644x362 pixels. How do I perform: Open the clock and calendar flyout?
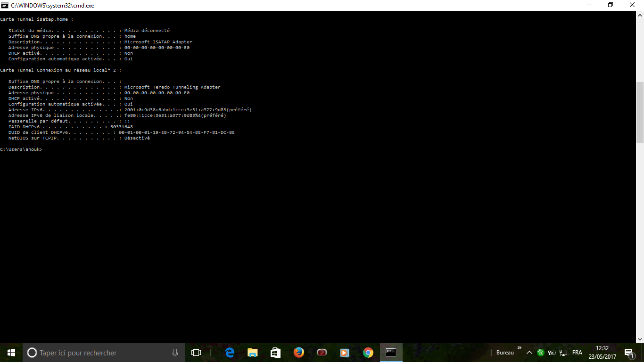point(603,353)
